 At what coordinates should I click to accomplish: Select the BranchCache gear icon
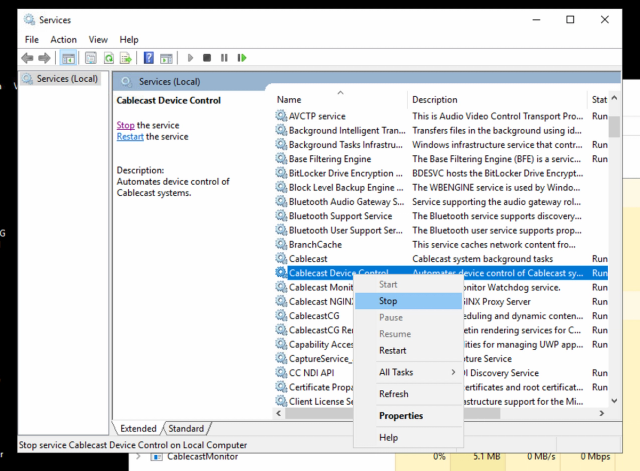point(281,244)
